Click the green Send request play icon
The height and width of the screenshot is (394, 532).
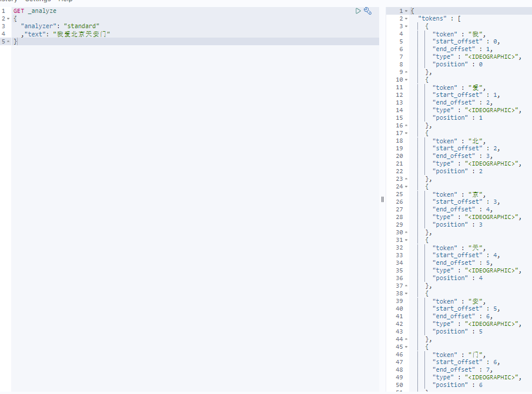coord(358,11)
